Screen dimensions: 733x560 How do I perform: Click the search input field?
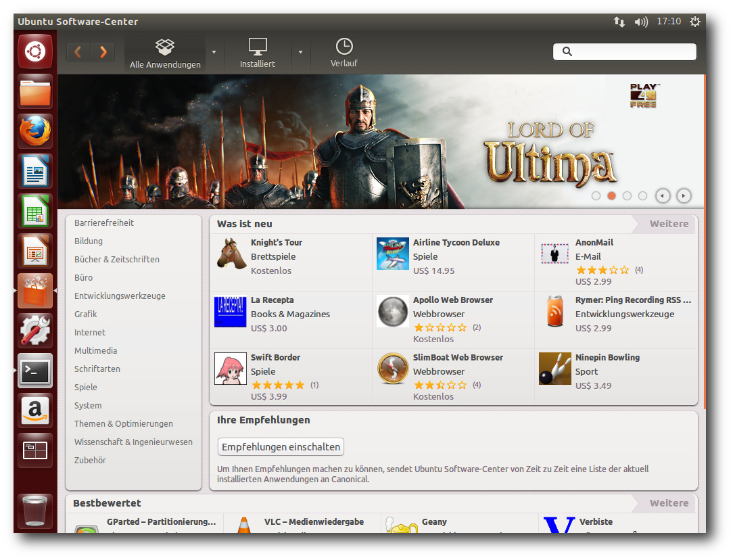tap(625, 51)
